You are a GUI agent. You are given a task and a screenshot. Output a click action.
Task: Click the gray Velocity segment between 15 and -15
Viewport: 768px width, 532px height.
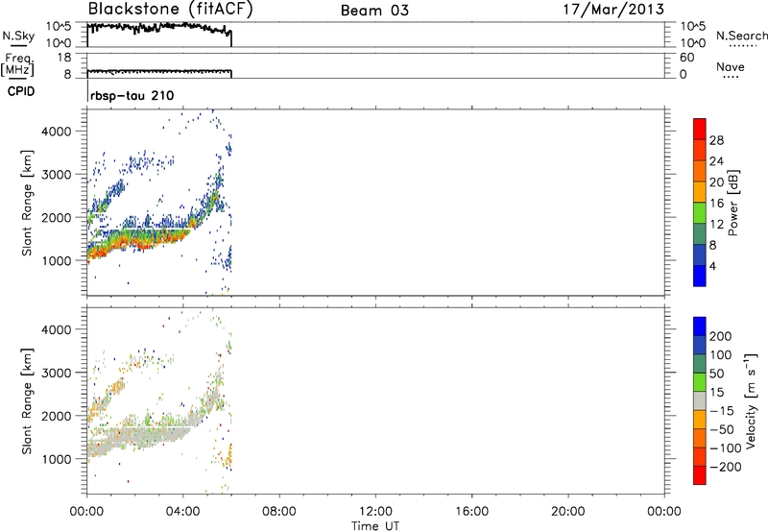pos(700,400)
